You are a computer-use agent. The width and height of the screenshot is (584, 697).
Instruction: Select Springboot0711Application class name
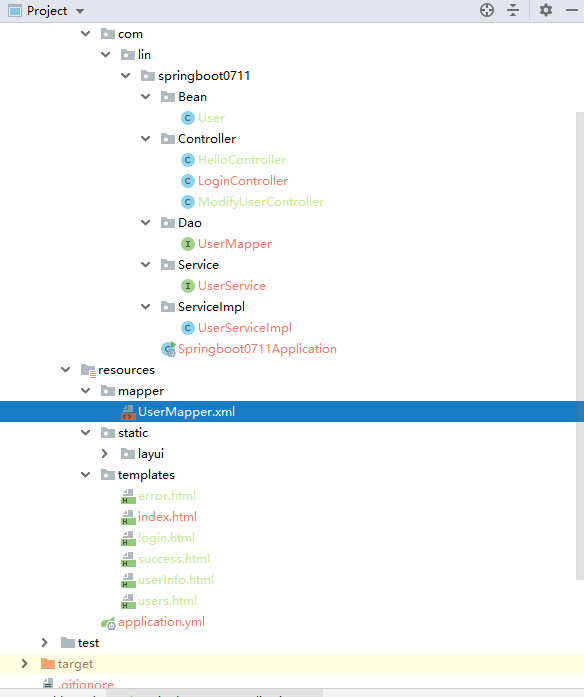pyautogui.click(x=257, y=349)
